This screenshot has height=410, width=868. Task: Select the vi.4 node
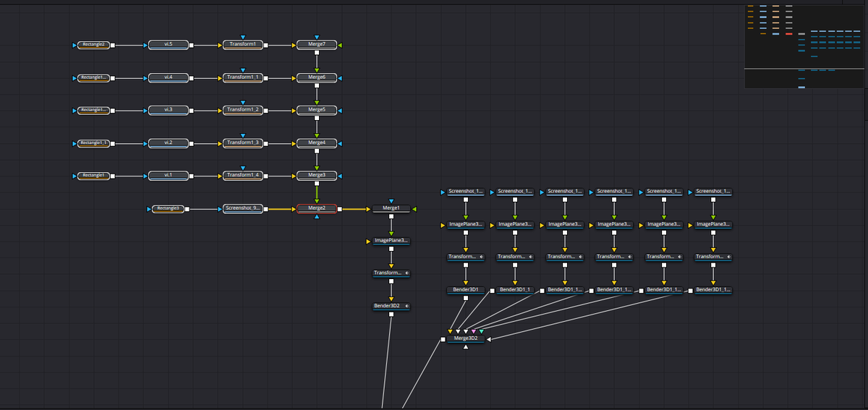168,77
